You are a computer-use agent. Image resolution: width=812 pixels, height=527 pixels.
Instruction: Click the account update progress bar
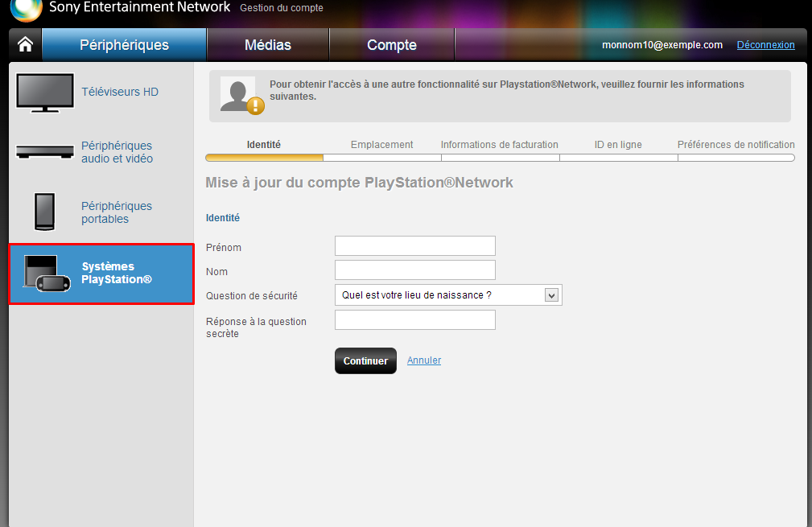point(500,158)
